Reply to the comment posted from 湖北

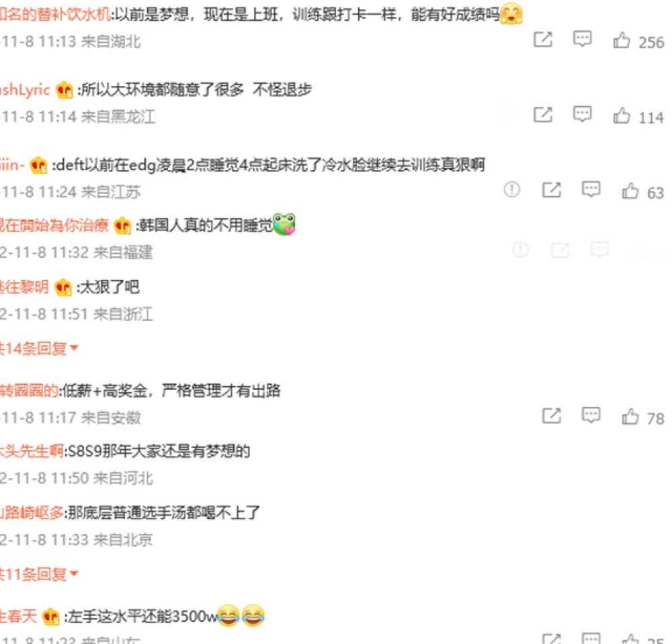(583, 39)
